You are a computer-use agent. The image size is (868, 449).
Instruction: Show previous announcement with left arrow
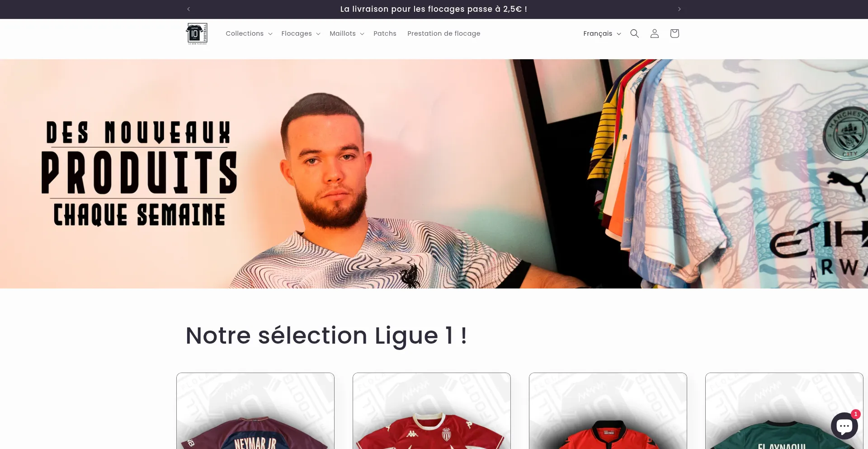pos(189,9)
